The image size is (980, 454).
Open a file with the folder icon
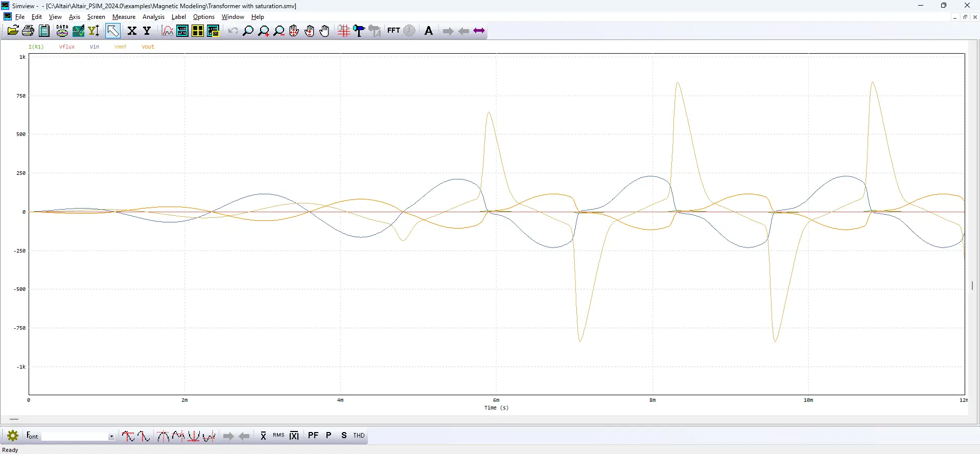(13, 31)
